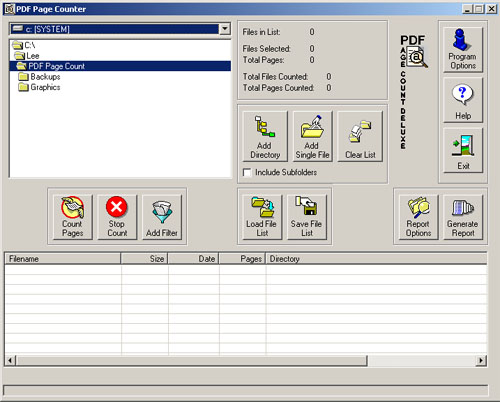
Task: Select the PDF Page Count folder
Action: point(120,66)
